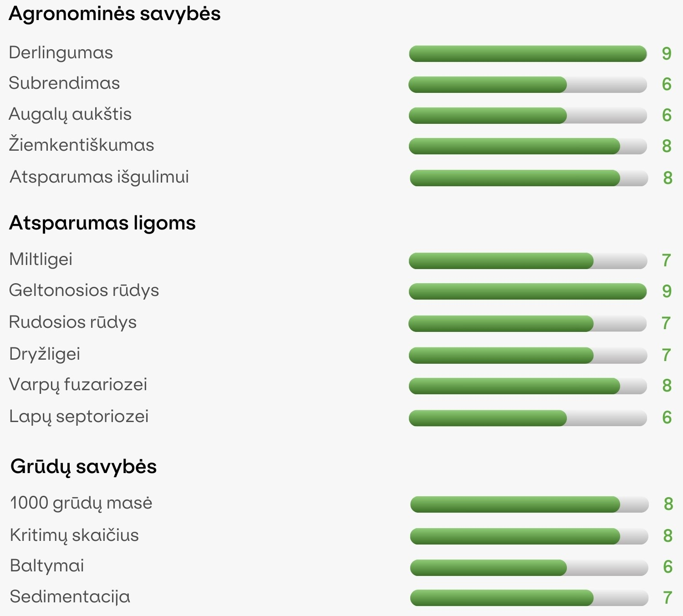Click the Baltymai rating bar
This screenshot has height=616, width=683.
[529, 568]
